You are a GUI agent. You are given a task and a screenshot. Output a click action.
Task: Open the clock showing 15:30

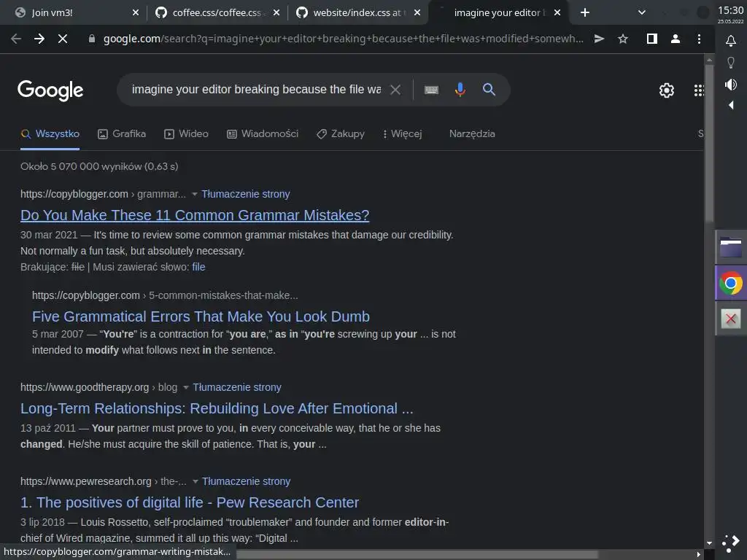click(x=731, y=10)
